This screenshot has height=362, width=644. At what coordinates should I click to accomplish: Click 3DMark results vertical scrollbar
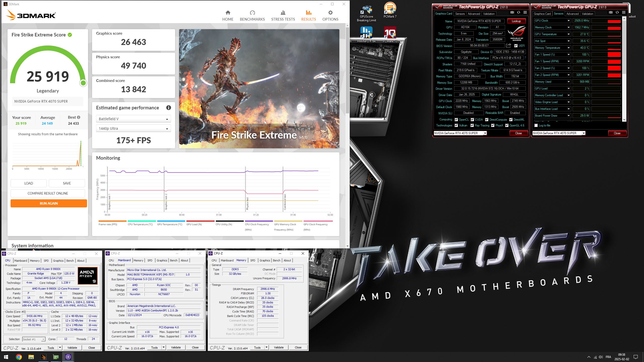point(347,70)
